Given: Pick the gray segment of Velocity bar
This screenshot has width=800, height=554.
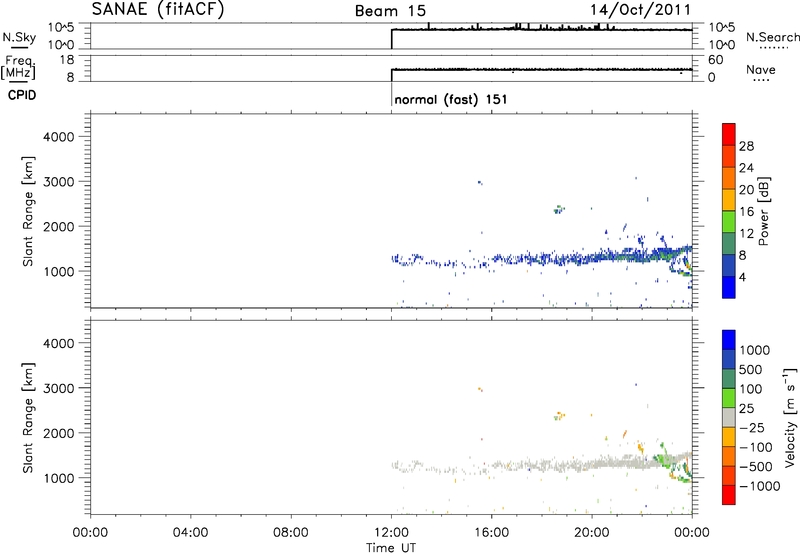Looking at the screenshot, I should 729,418.
